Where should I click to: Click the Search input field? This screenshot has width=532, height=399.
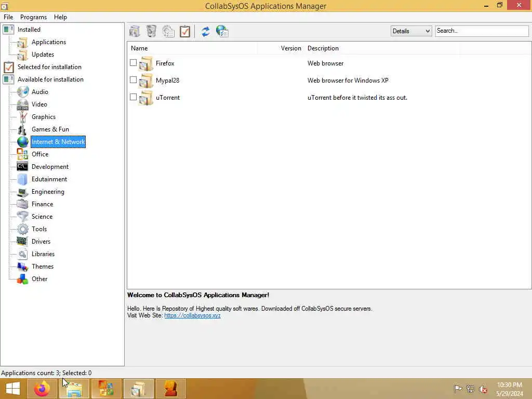coord(482,31)
